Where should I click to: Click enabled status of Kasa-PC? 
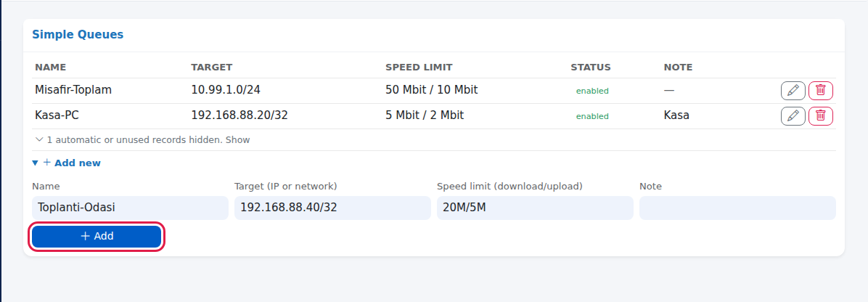(x=592, y=116)
